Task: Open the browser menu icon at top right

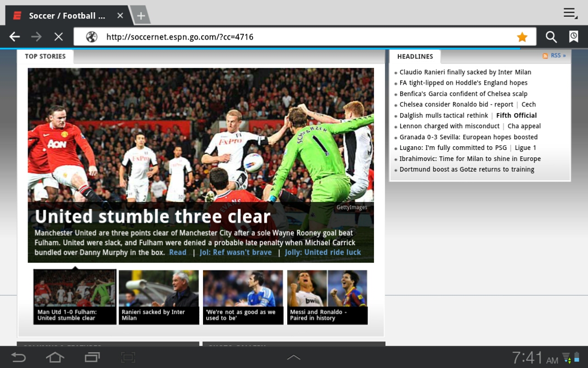Action: click(571, 13)
